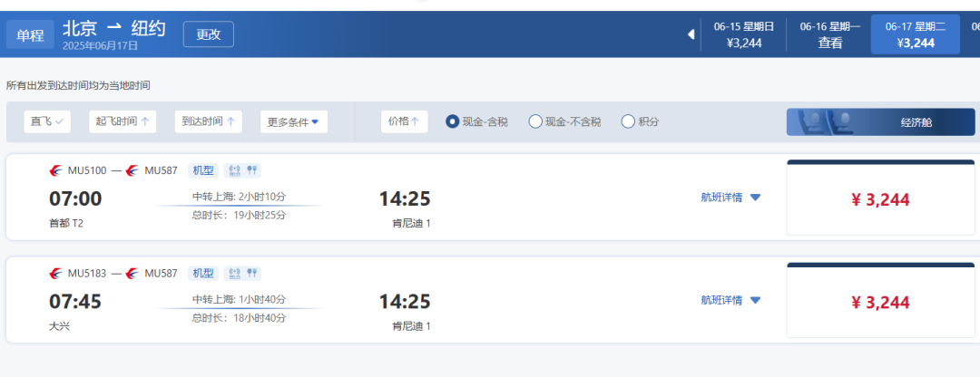
Task: Open the 直飞 filter dropdown
Action: [x=47, y=121]
